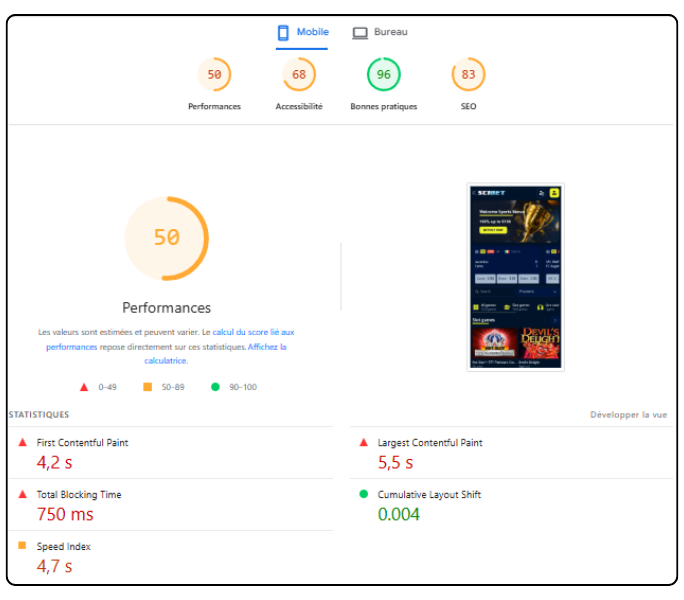The image size is (684, 600).
Task: Click the mobile phone icon
Action: (283, 32)
